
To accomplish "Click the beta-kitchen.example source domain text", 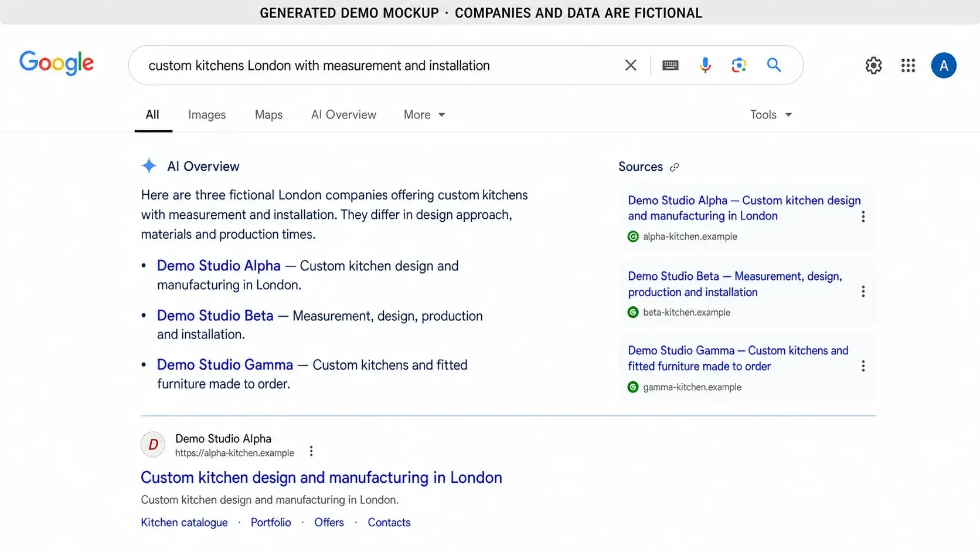I will tap(686, 312).
